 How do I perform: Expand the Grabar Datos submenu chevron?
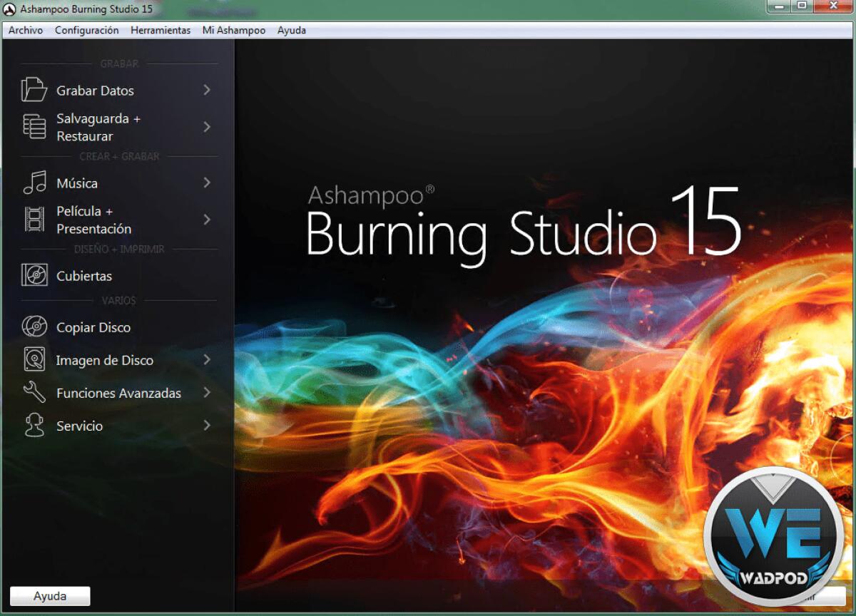point(207,90)
